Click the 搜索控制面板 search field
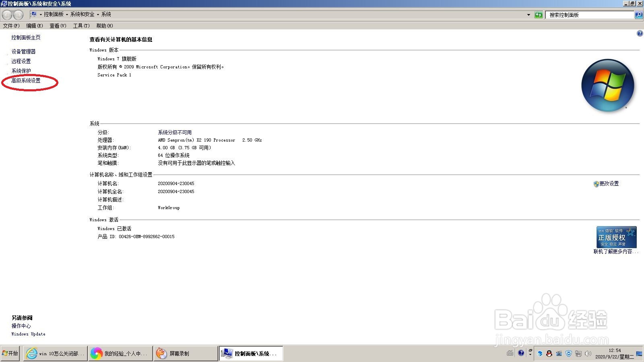The width and height of the screenshot is (644, 362). [x=590, y=15]
